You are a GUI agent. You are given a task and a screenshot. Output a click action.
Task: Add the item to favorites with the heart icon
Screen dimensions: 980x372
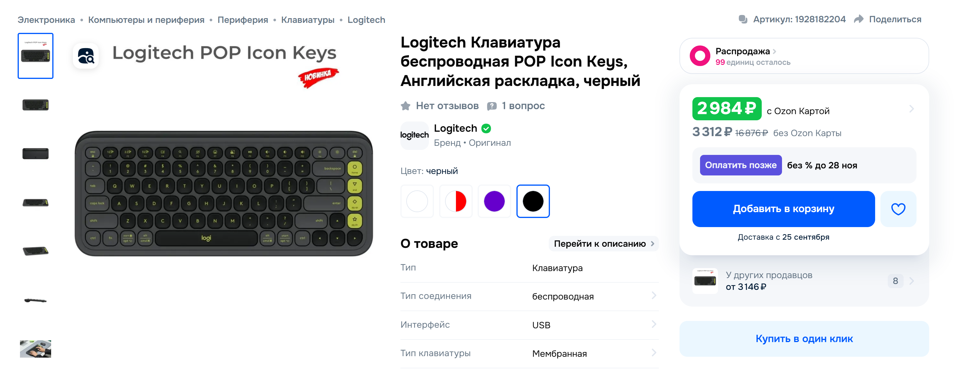pyautogui.click(x=898, y=209)
